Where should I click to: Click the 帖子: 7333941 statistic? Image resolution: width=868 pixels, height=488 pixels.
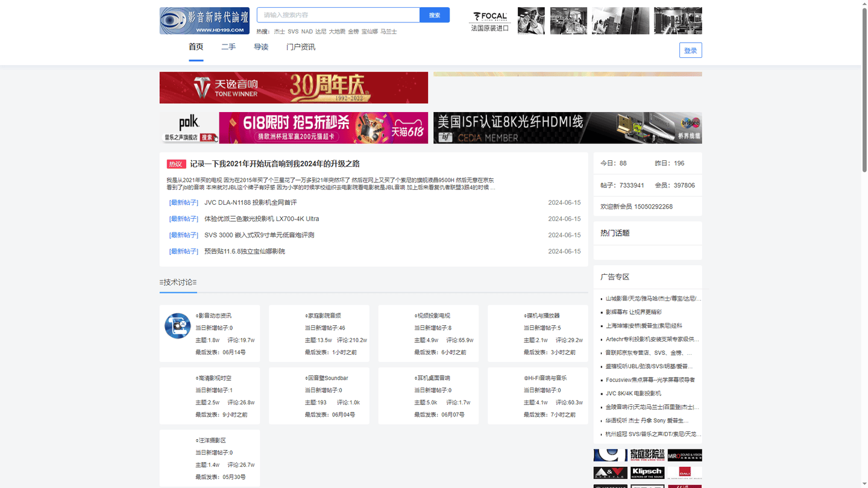click(x=622, y=186)
